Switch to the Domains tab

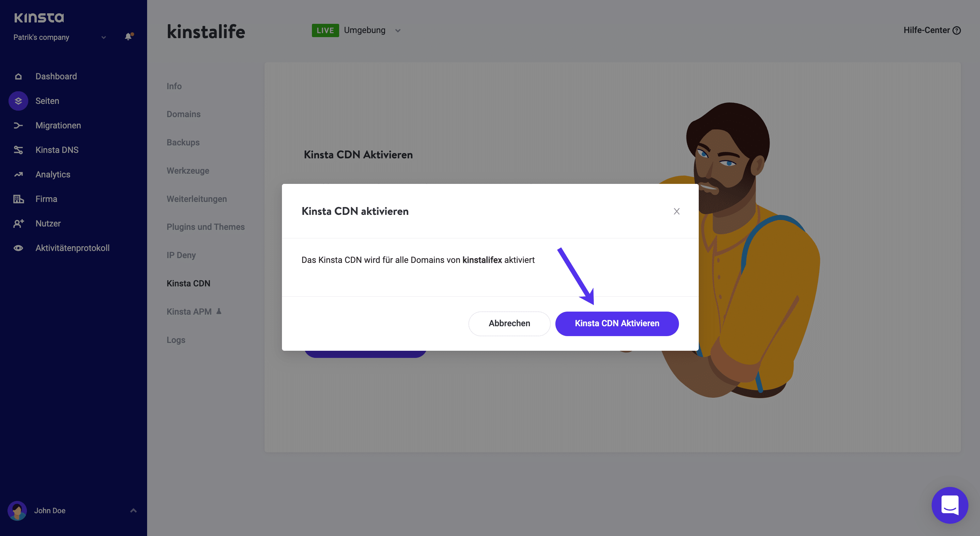point(184,114)
